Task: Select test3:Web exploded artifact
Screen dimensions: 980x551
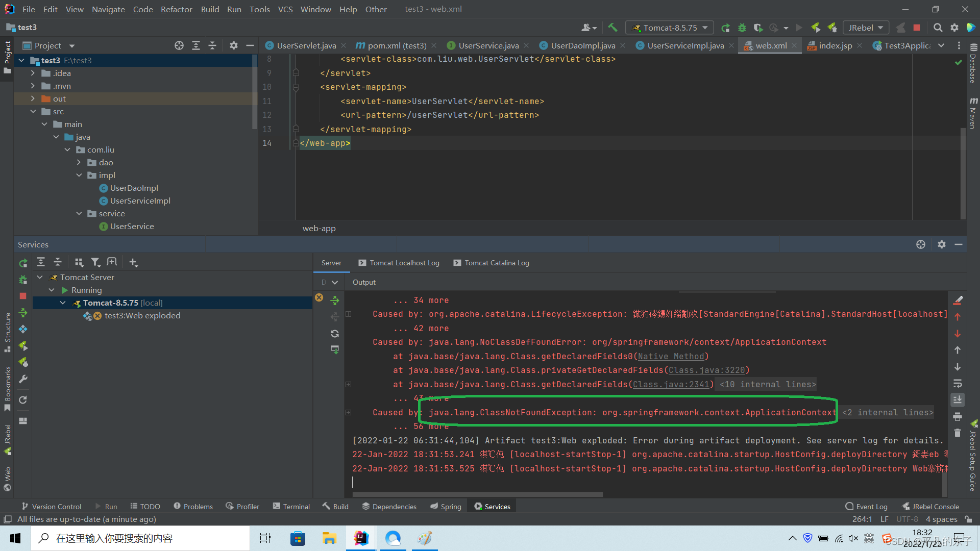Action: [142, 315]
